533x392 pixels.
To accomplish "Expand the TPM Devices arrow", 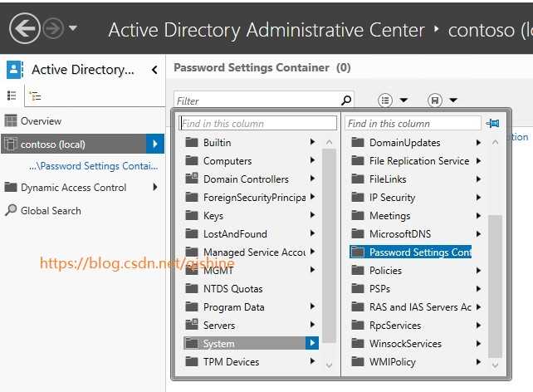I will pos(312,361).
